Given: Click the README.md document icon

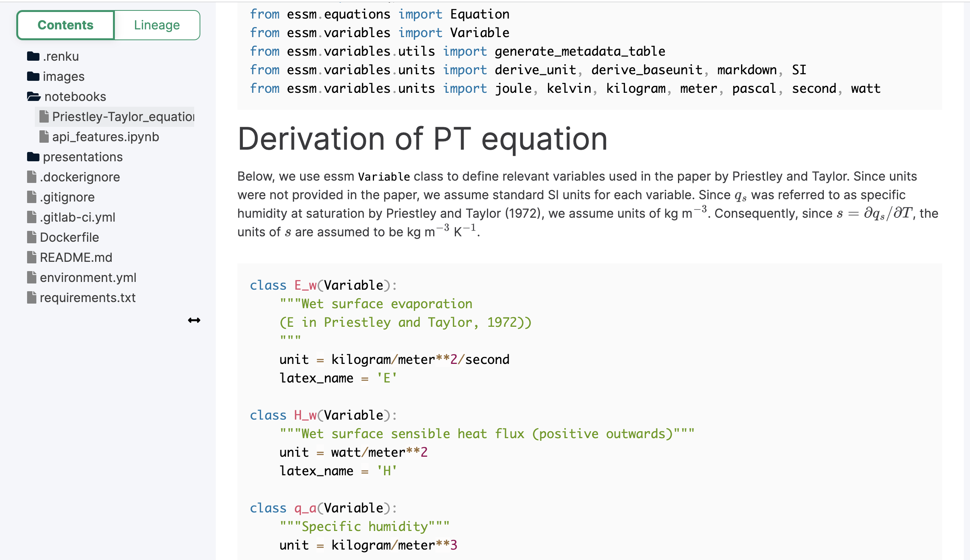Looking at the screenshot, I should coord(32,257).
